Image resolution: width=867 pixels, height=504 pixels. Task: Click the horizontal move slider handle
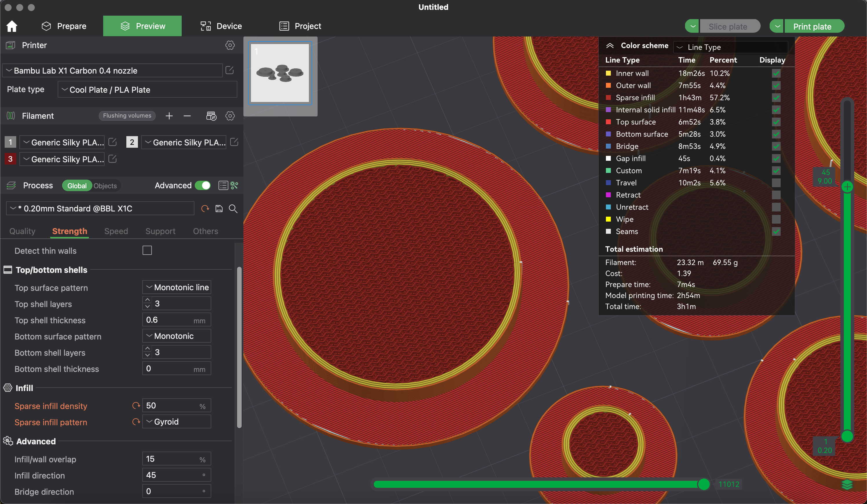point(704,484)
